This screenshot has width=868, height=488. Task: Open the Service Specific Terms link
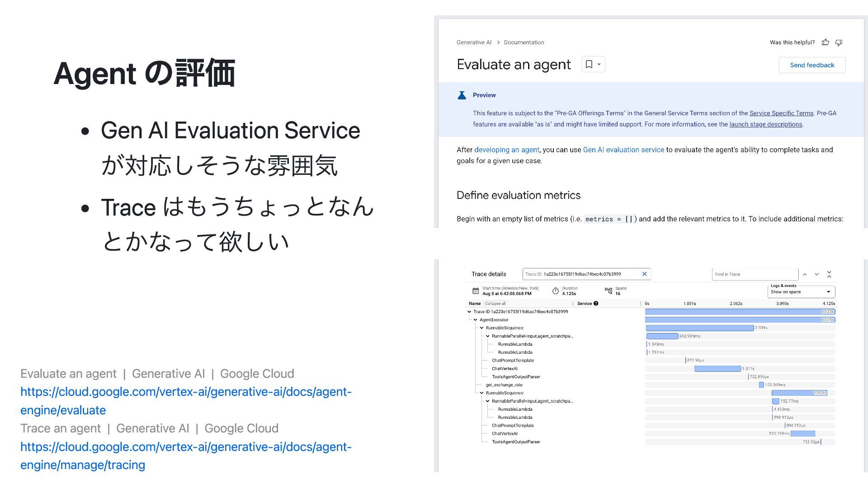tap(781, 113)
